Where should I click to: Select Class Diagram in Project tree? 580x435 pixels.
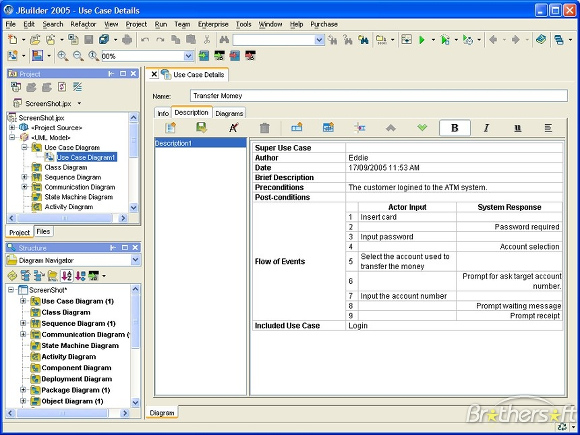(65, 167)
